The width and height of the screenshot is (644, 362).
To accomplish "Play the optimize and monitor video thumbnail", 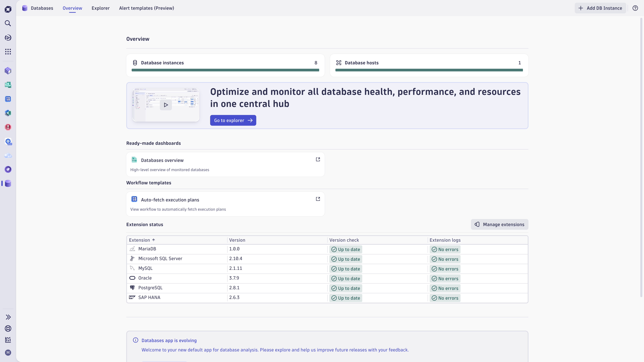I will (166, 105).
